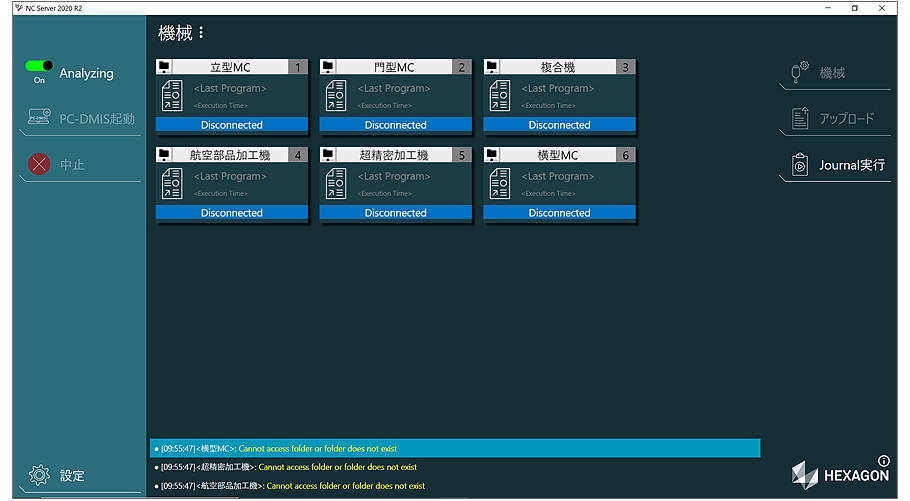Screen dimensions: 910x501
Task: Click program document icon in 立型MC card
Action: pos(172,96)
